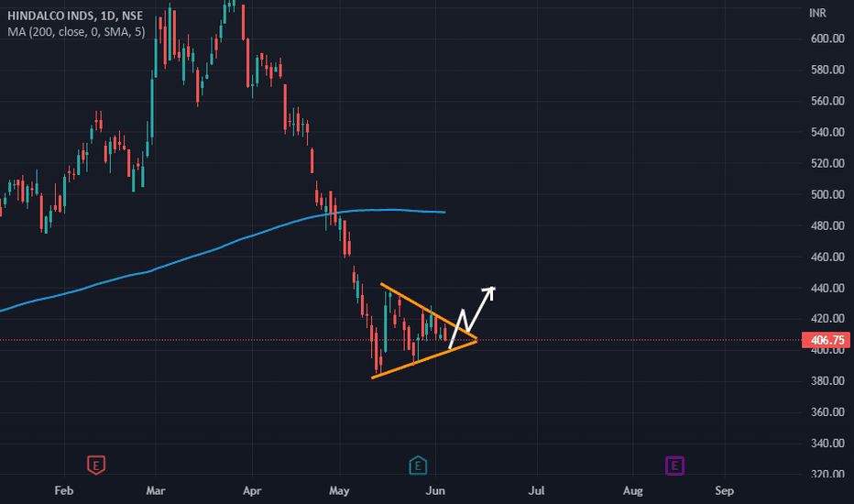Click the 500.00 price axis label
The height and width of the screenshot is (504, 854).
click(827, 194)
